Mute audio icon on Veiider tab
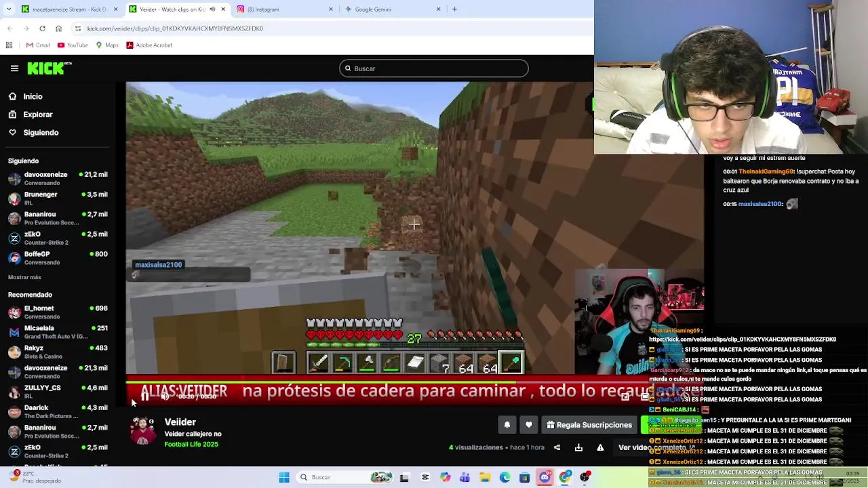 pos(212,9)
